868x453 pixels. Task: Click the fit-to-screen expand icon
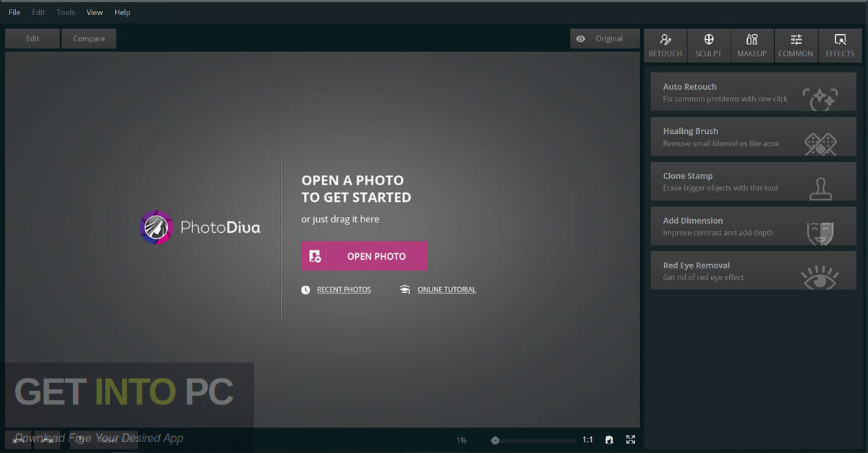[x=631, y=439]
